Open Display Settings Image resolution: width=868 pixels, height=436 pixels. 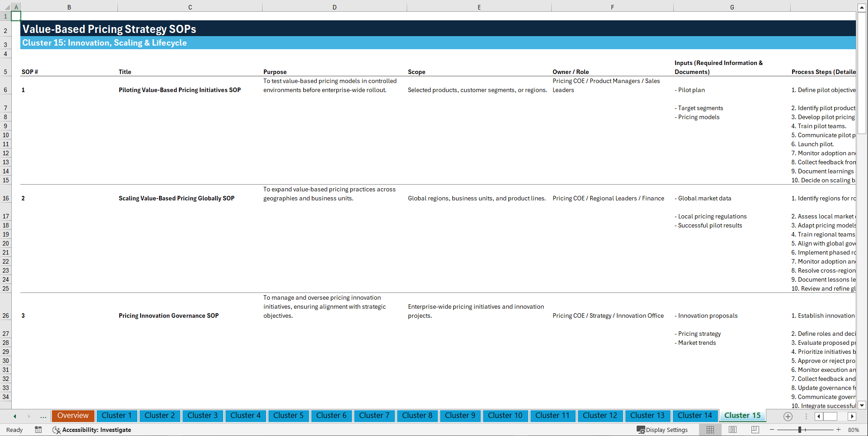(x=662, y=430)
